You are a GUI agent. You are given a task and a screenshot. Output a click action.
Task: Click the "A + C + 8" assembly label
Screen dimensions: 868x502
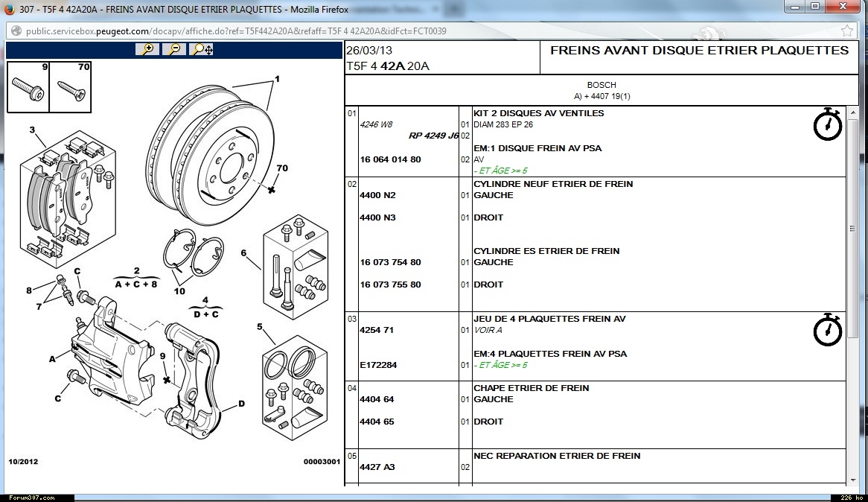(x=136, y=285)
